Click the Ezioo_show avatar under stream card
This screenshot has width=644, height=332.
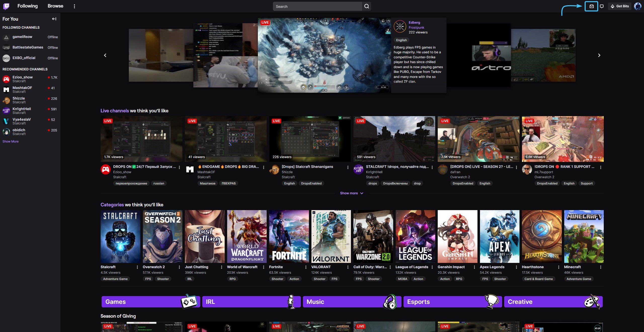tap(106, 169)
